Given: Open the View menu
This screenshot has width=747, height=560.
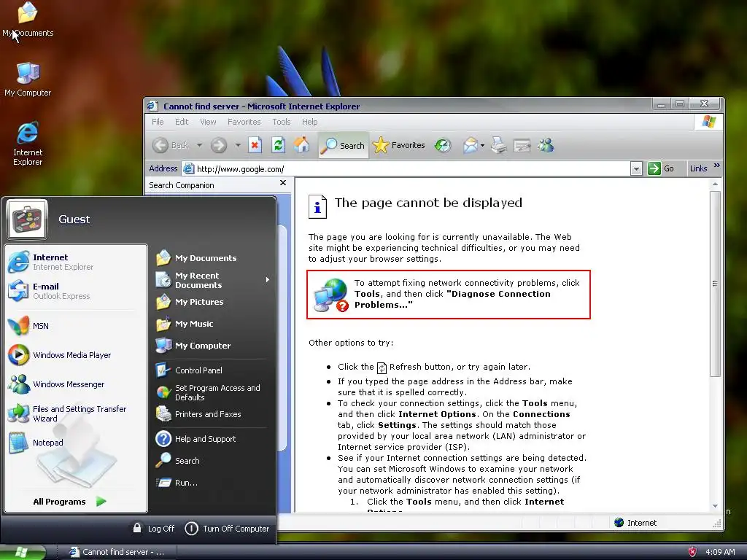Looking at the screenshot, I should [208, 122].
